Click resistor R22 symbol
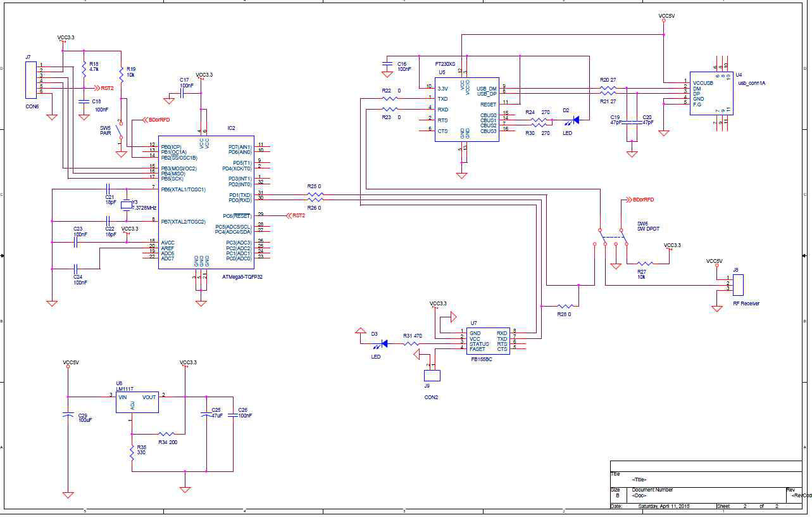Image resolution: width=812 pixels, height=522 pixels. click(x=390, y=98)
